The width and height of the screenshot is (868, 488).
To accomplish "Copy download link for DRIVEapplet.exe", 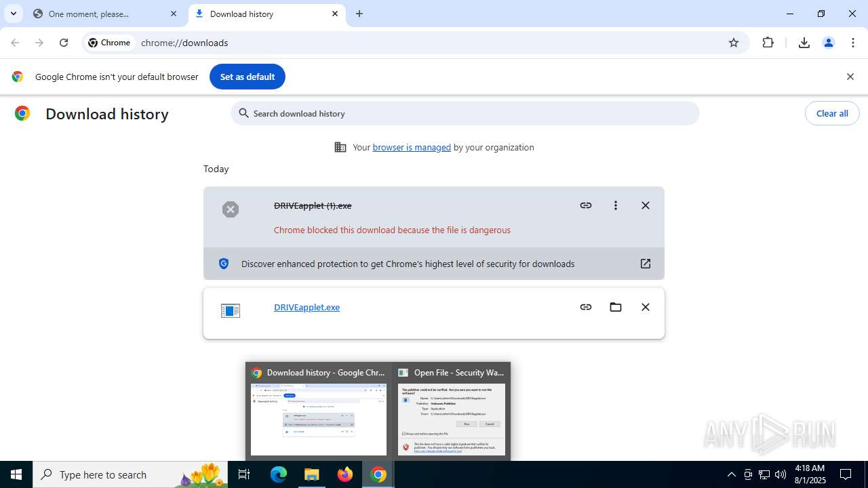I will pyautogui.click(x=586, y=307).
